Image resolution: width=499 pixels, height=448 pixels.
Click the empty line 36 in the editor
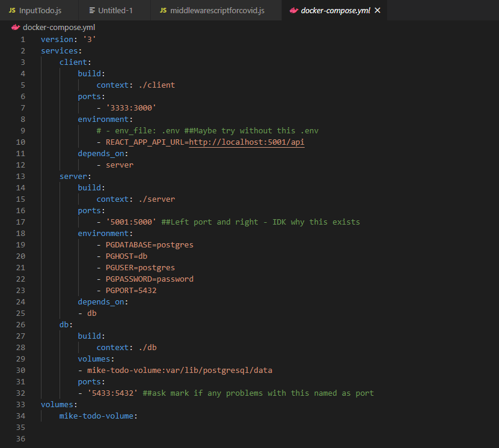pos(180,439)
